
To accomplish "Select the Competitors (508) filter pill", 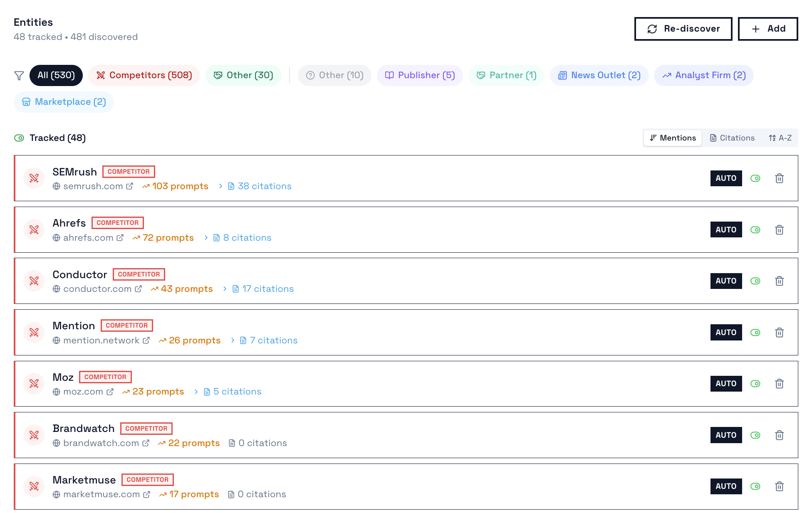I will [x=144, y=75].
